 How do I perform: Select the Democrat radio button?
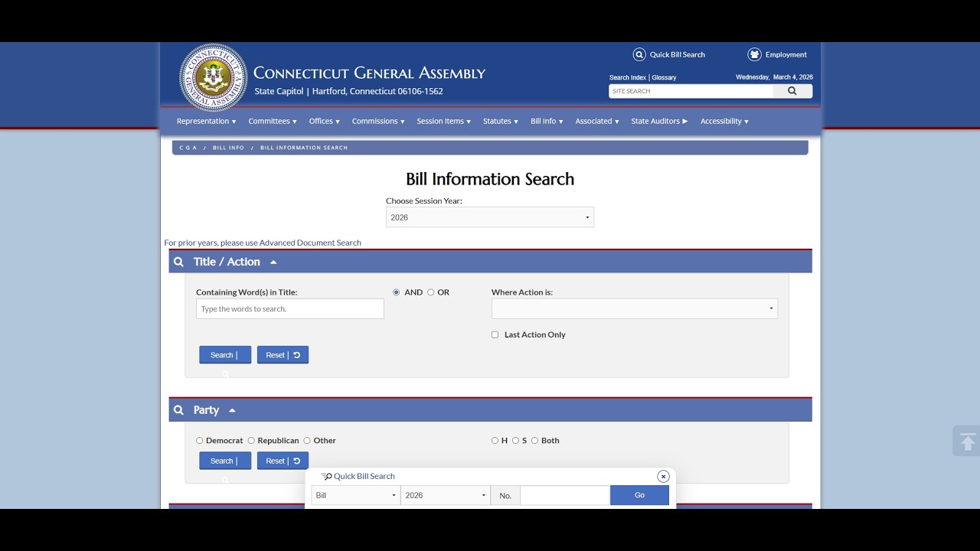200,440
